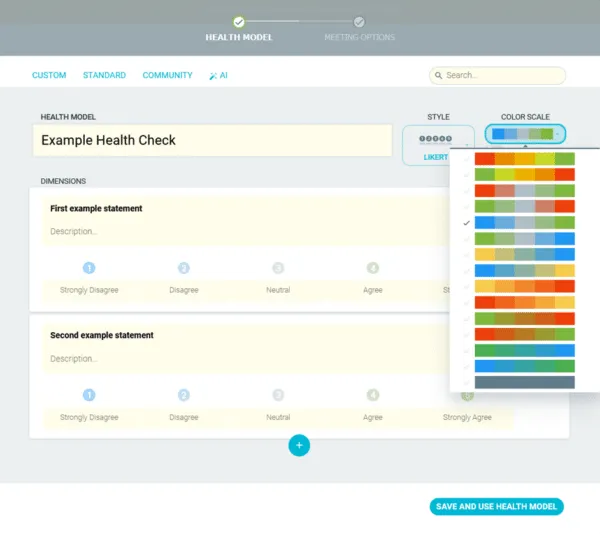The width and height of the screenshot is (600, 534).
Task: Click the Meeting Options step checkmark icon
Action: tap(359, 22)
